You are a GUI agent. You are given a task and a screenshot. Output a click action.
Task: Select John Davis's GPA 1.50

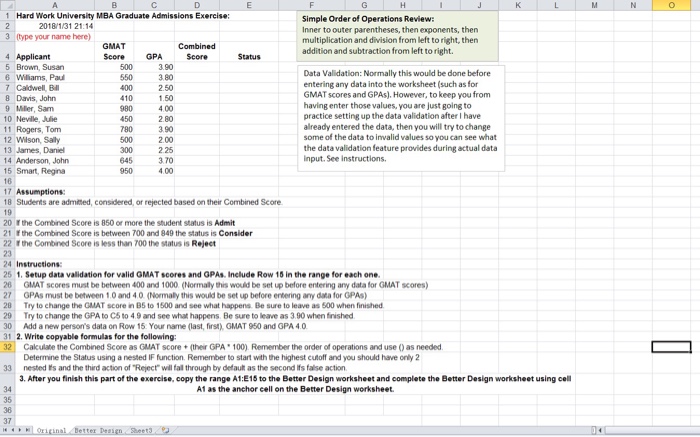(x=154, y=98)
